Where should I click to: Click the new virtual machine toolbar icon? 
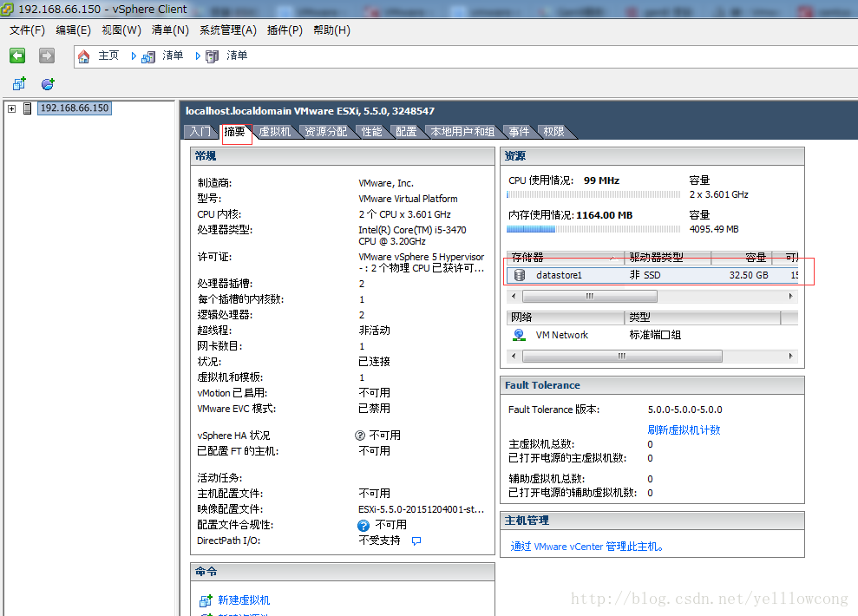(20, 83)
